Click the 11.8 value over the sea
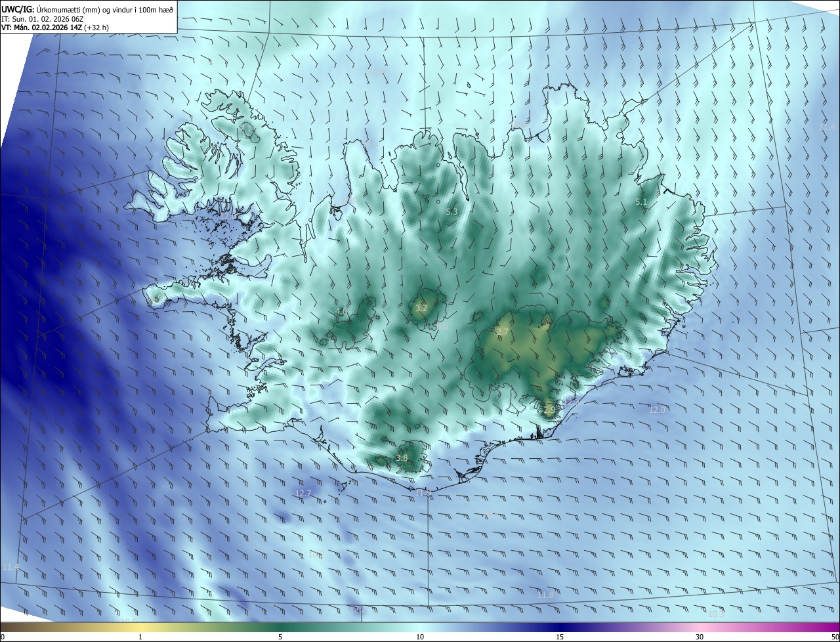Image resolution: width=840 pixels, height=642 pixels. (545, 595)
